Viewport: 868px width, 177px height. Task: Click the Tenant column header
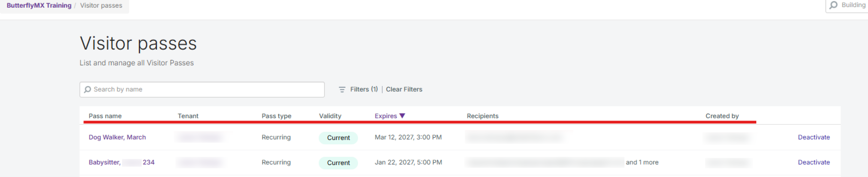coord(188,116)
